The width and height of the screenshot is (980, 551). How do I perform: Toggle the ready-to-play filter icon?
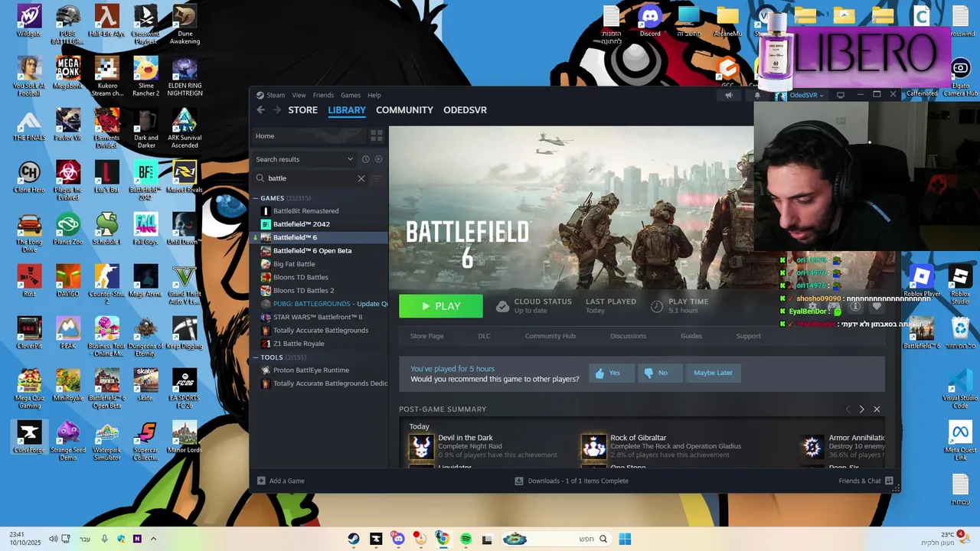(378, 159)
